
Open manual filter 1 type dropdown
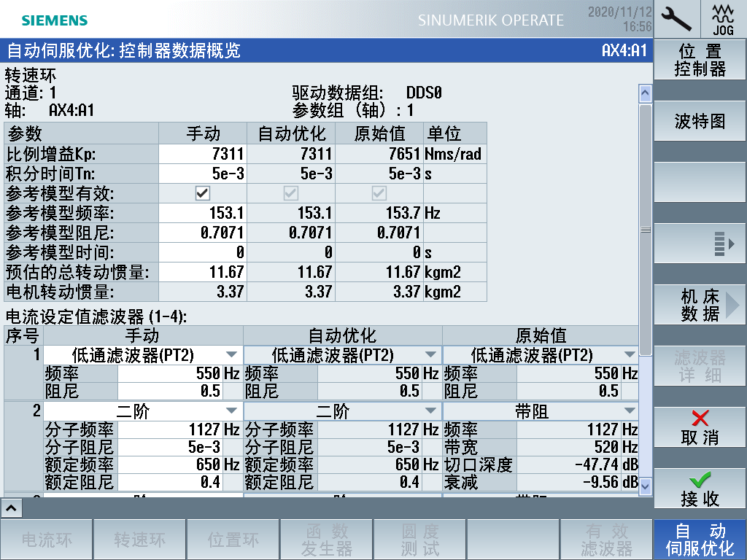232,355
